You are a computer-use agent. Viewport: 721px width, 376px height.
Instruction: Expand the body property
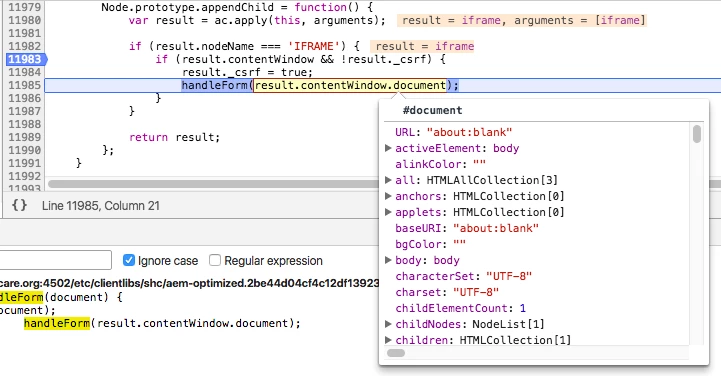[x=388, y=260]
